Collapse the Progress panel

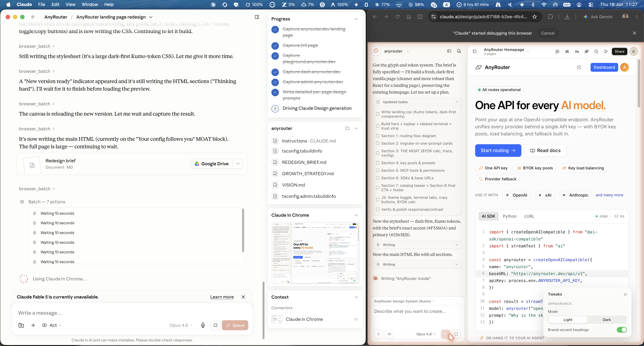pyautogui.click(x=356, y=19)
